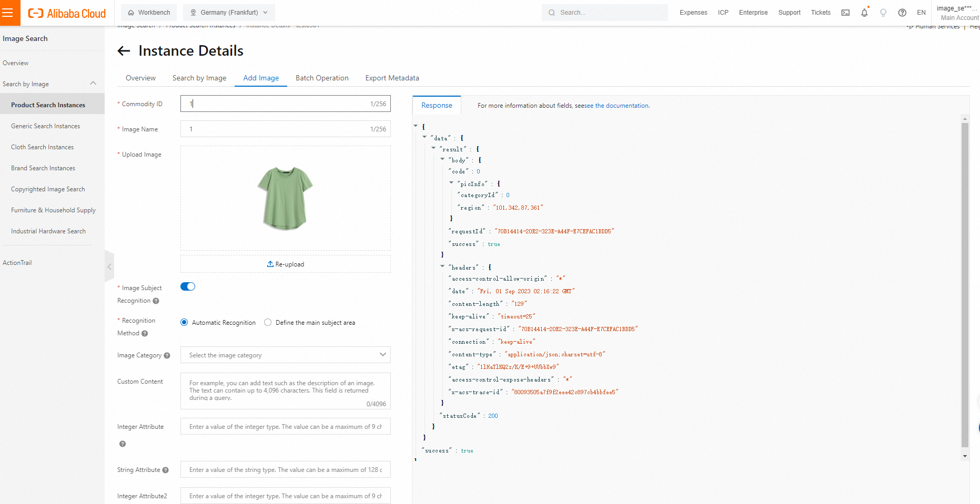Click help icon next to Image Category
The height and width of the screenshot is (504, 980).
[x=167, y=356]
